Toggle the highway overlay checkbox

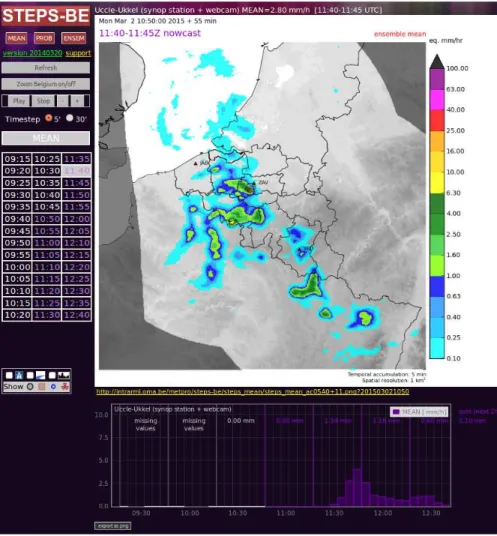[9, 375]
